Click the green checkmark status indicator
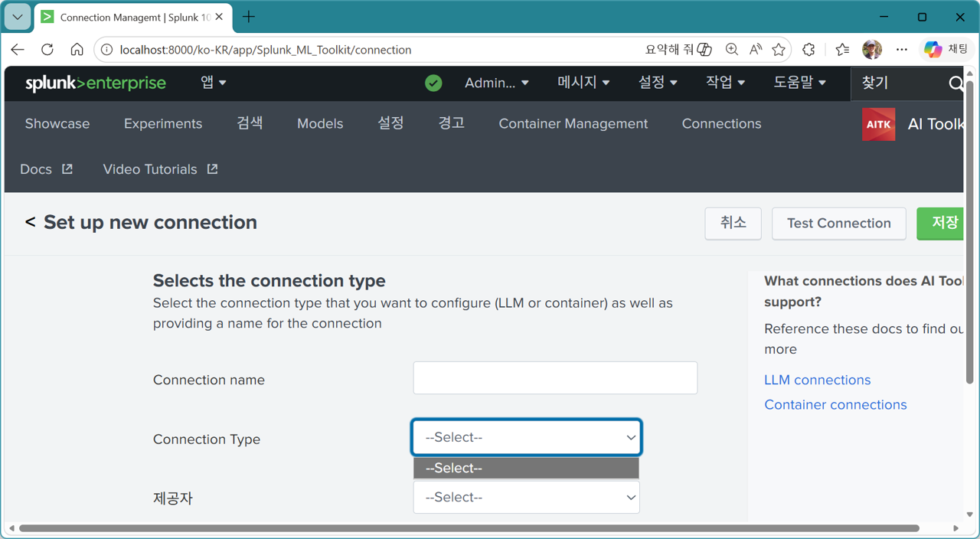980x539 pixels. 433,83
